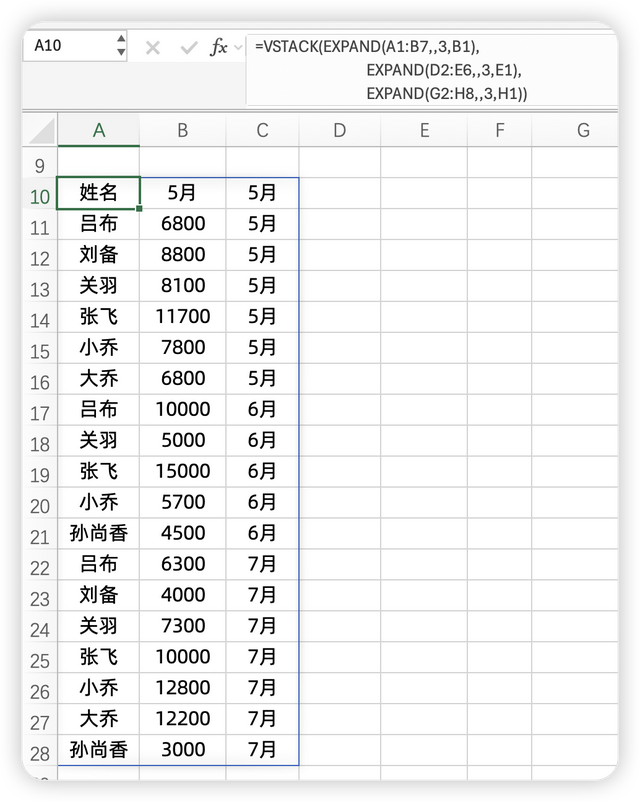Click cell B10 containing 5月
This screenshot has width=640, height=802.
pyautogui.click(x=183, y=193)
